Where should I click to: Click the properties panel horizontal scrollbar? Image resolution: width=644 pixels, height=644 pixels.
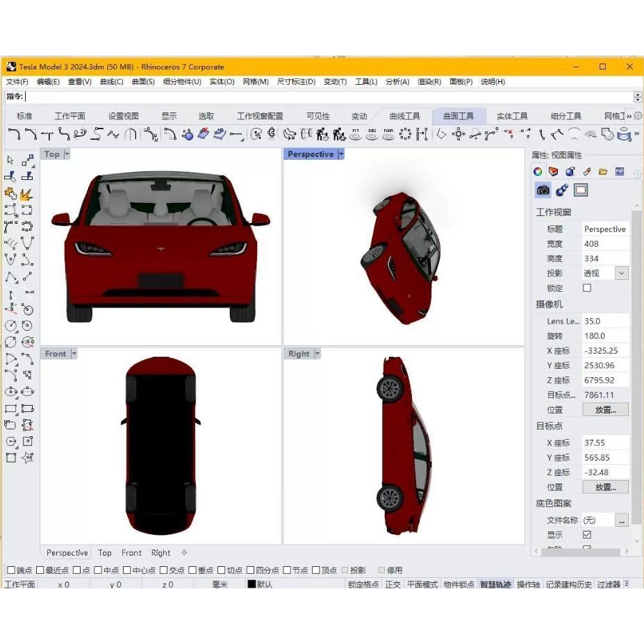pyautogui.click(x=581, y=551)
